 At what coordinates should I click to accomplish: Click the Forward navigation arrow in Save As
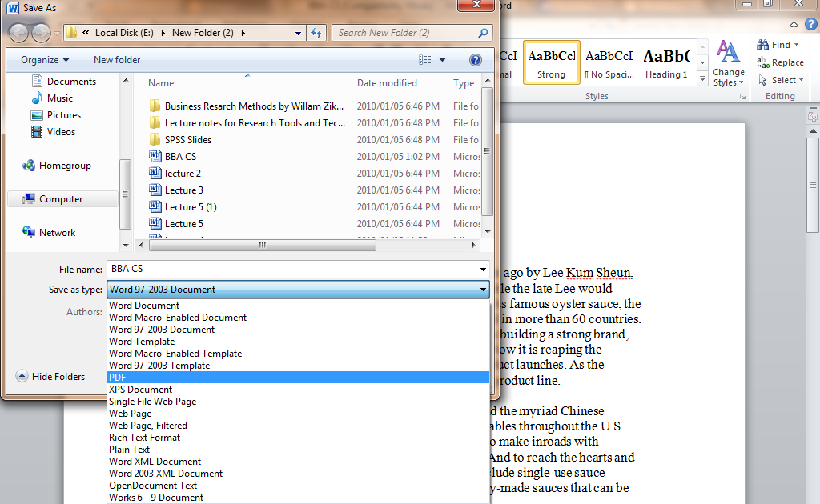pos(42,33)
